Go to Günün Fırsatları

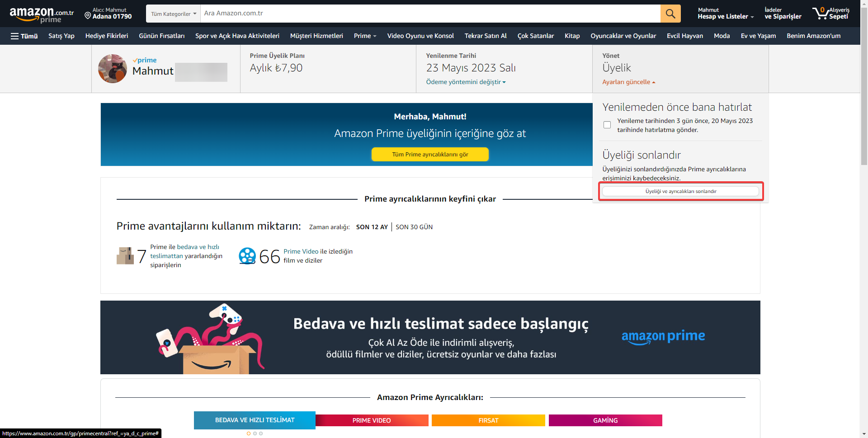(162, 36)
